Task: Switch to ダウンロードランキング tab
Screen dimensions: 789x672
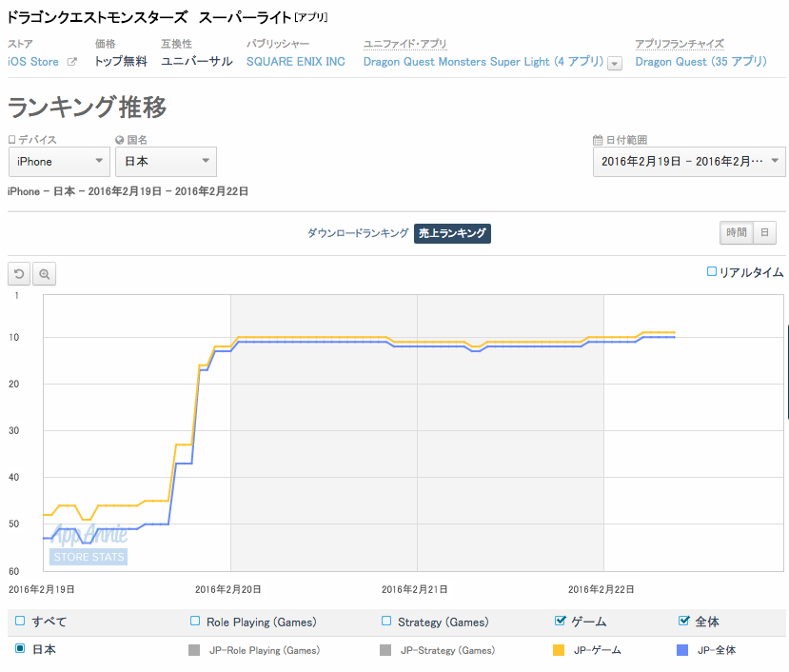Action: pyautogui.click(x=358, y=233)
